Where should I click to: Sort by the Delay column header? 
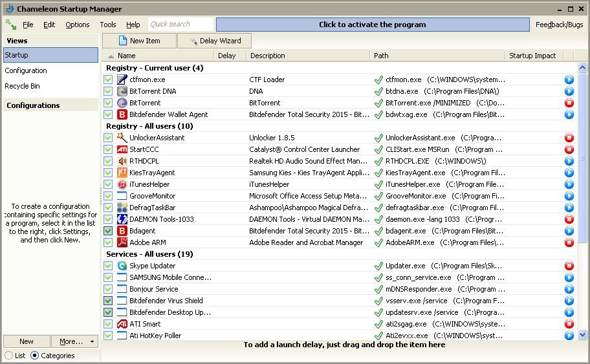pyautogui.click(x=230, y=56)
